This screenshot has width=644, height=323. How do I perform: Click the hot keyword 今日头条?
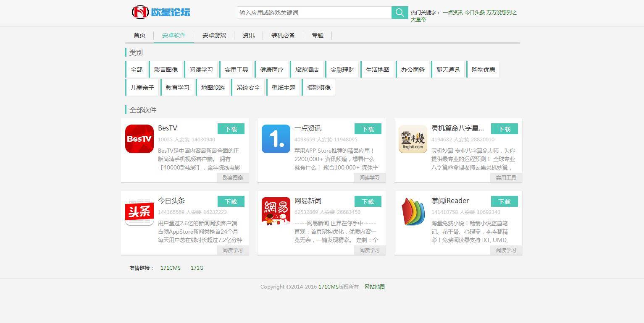point(474,13)
